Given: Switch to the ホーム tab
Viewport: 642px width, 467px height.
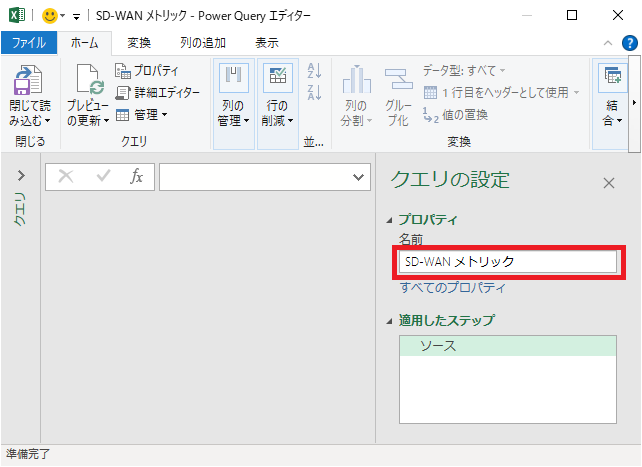Looking at the screenshot, I should (84, 43).
